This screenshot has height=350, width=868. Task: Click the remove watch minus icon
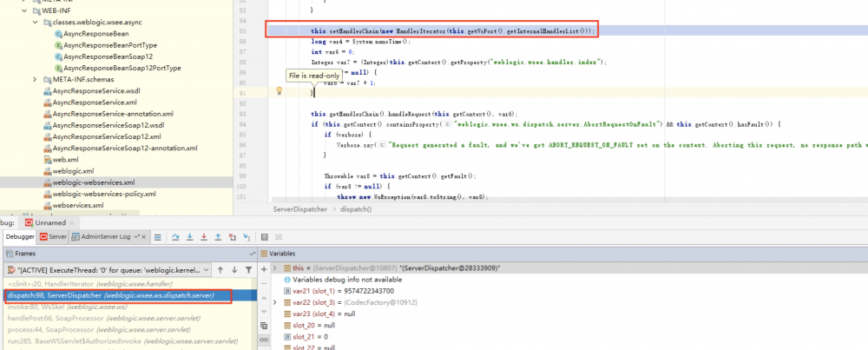[x=264, y=282]
